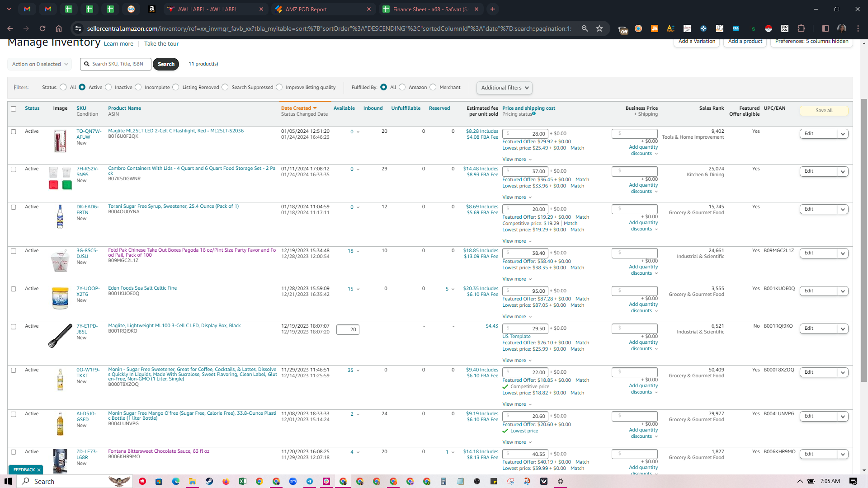This screenshot has width=868, height=488.
Task: Go to the browser home page
Action: pos(59,28)
